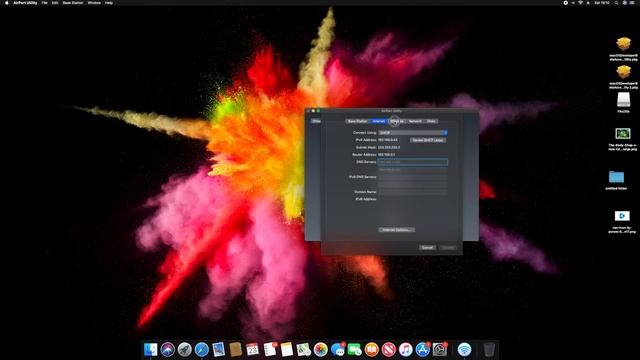Open News from the Dock

coord(389,349)
